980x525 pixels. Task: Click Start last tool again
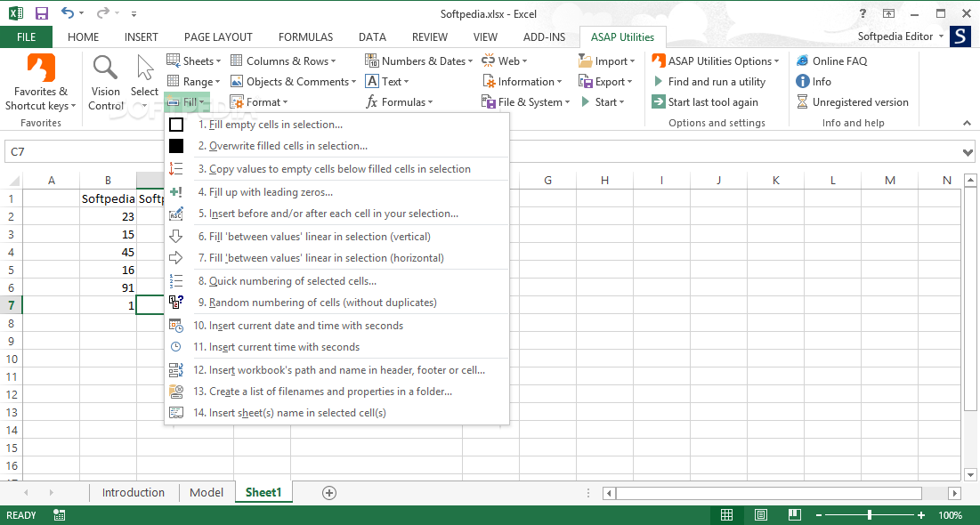point(705,101)
